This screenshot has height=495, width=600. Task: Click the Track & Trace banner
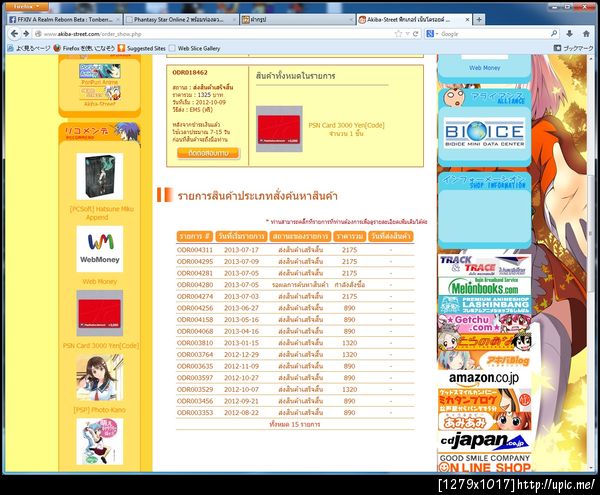pyautogui.click(x=484, y=265)
